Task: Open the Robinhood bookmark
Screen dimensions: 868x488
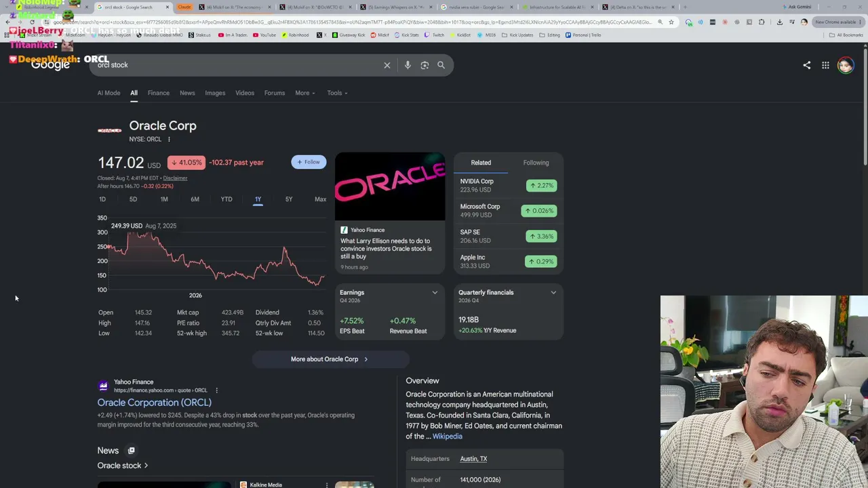Action: click(295, 35)
